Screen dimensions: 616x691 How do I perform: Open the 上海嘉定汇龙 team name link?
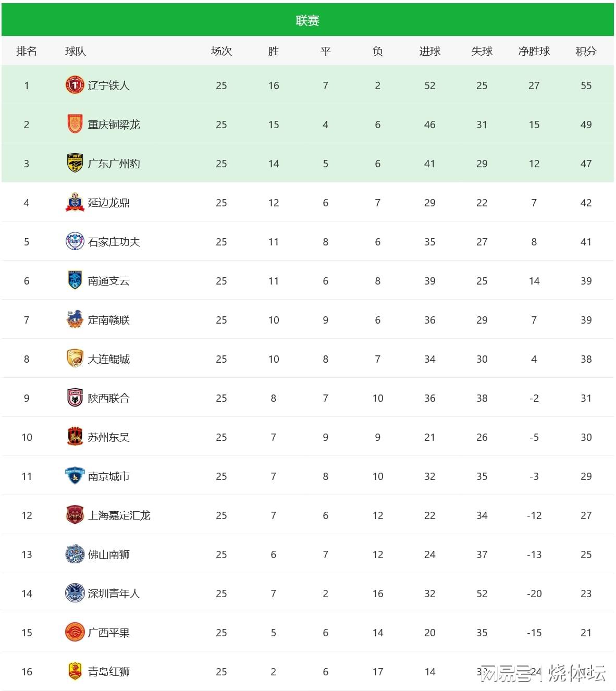coord(119,515)
